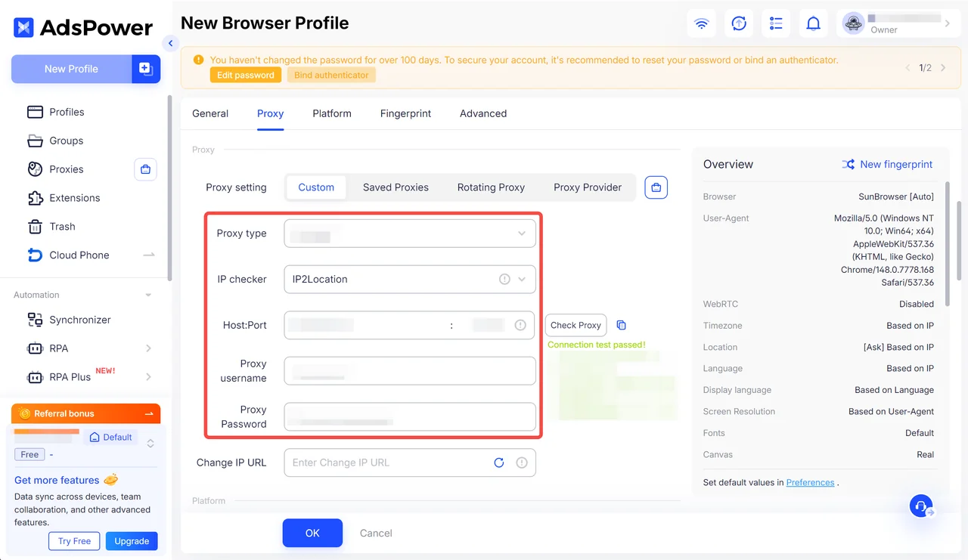Viewport: 968px width, 560px height.
Task: Expand the RPA submenu arrow
Action: [148, 348]
